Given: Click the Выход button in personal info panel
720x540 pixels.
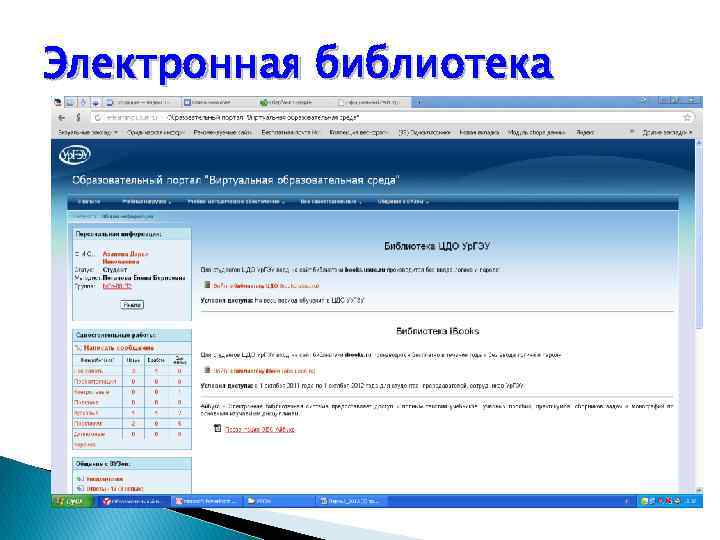Looking at the screenshot, I should (132, 305).
